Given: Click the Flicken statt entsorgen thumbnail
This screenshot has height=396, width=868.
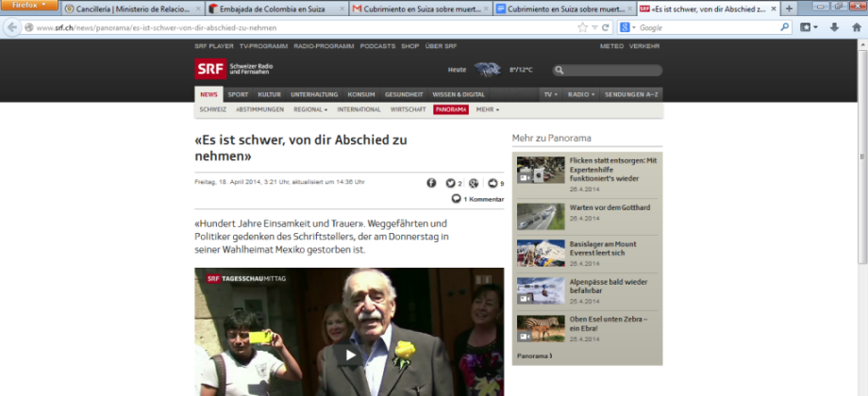Looking at the screenshot, I should tap(541, 170).
